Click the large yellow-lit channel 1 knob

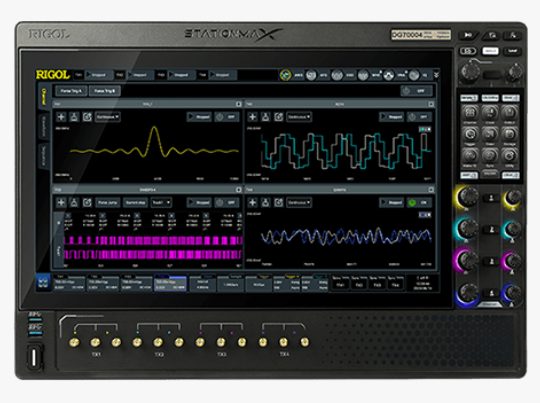point(468,197)
